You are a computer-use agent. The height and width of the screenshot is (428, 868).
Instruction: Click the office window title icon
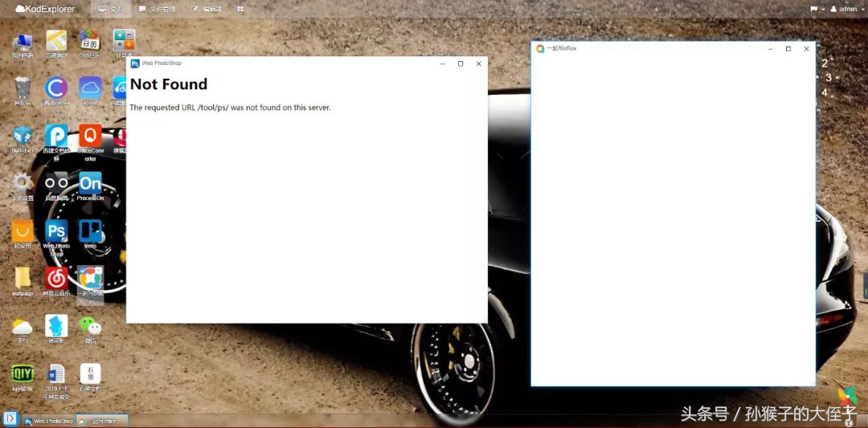(540, 49)
